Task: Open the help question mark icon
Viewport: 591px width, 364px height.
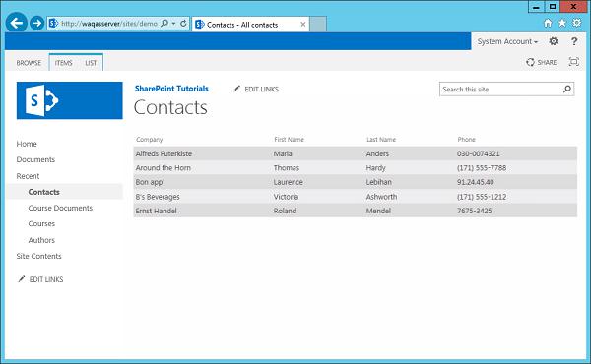Action: [574, 41]
